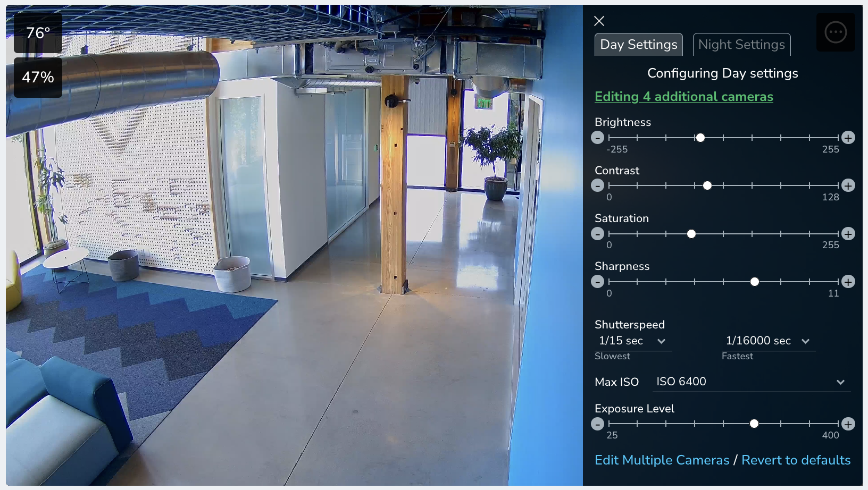Decrease Sharpness with the minus button
868x490 pixels.
pos(598,282)
